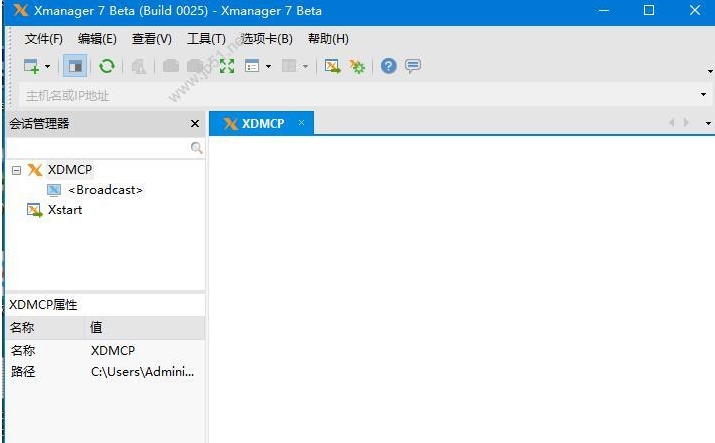Select the XDMCP value cell
Viewport: 715px width, 443px height.
(x=113, y=350)
